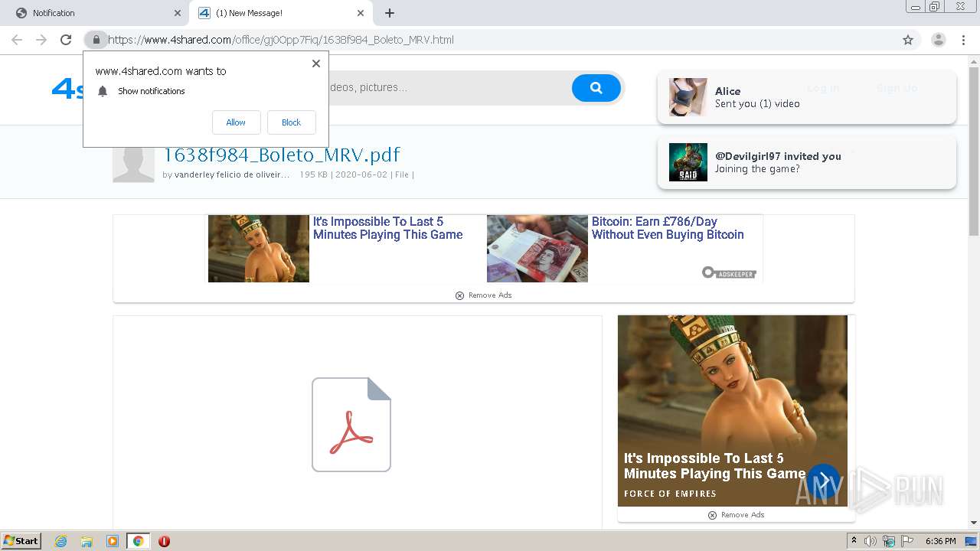Block notifications from 4shared.com
980x551 pixels.
pyautogui.click(x=292, y=122)
